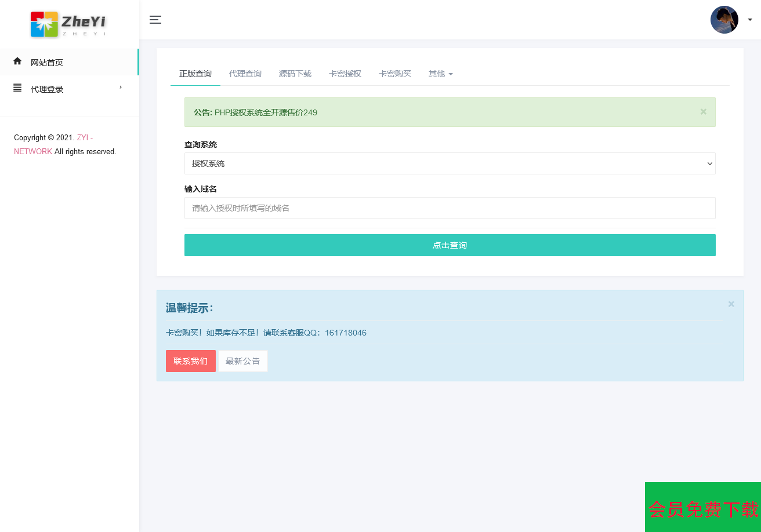Expand the 代理登录 sidebar chevron
Screen dimensions: 761x532
(121, 88)
